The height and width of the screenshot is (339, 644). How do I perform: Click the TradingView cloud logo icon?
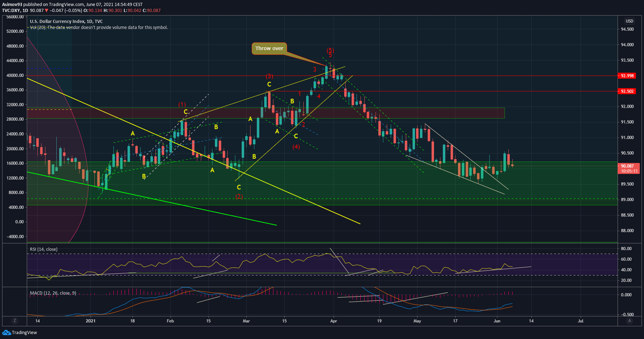tap(6, 332)
